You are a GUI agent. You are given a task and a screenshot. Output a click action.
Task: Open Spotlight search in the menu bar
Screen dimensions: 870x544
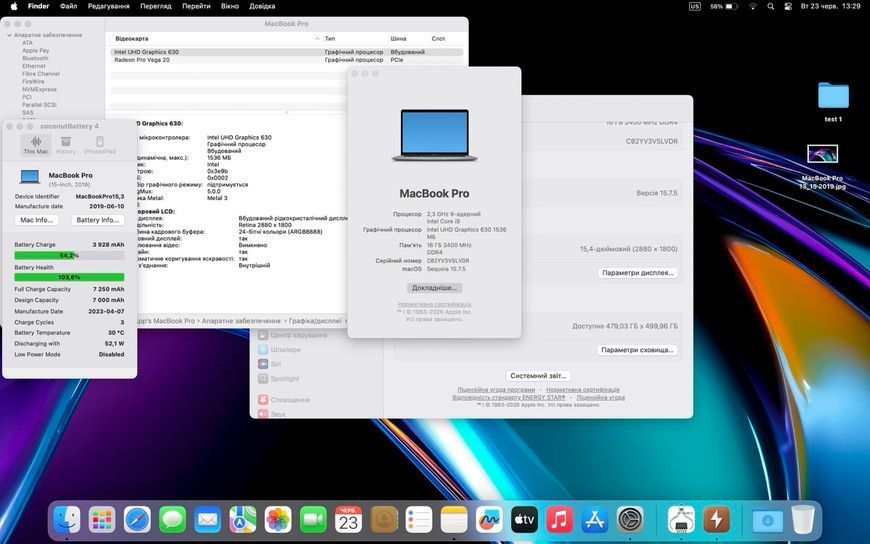(771, 7)
